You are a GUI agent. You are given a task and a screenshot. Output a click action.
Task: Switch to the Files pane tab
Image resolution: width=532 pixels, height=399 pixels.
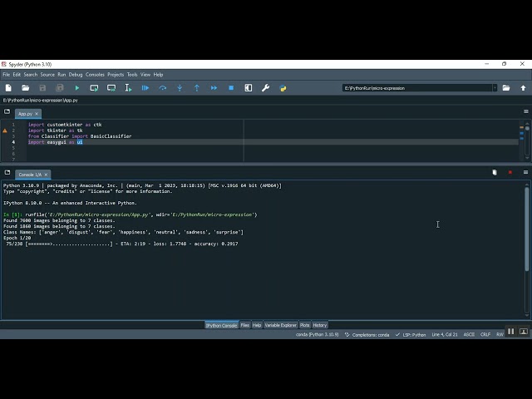pos(245,325)
